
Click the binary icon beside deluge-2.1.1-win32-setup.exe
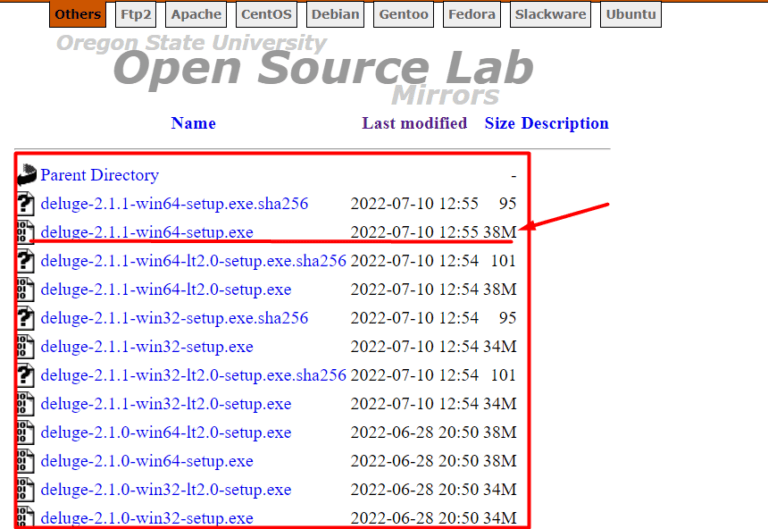[25, 346]
